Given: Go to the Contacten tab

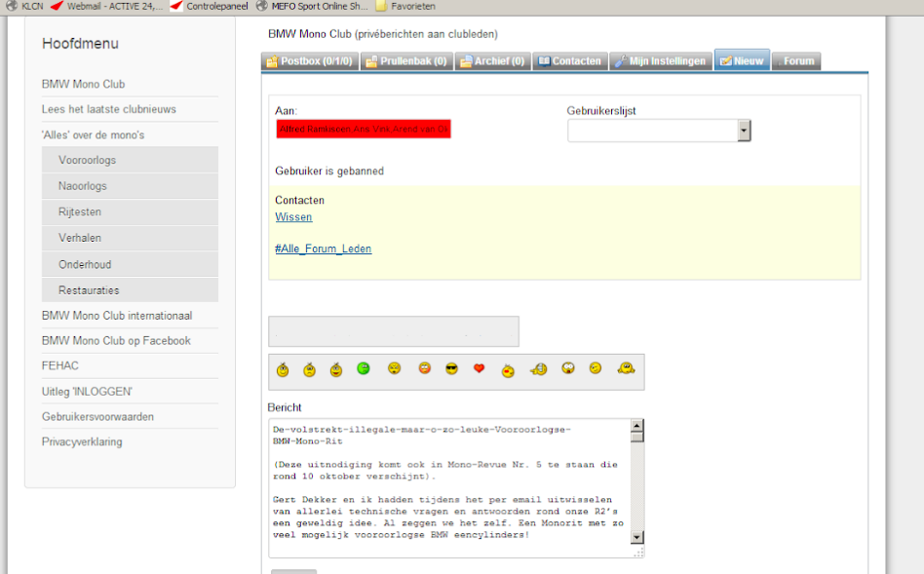Looking at the screenshot, I should pos(570,61).
